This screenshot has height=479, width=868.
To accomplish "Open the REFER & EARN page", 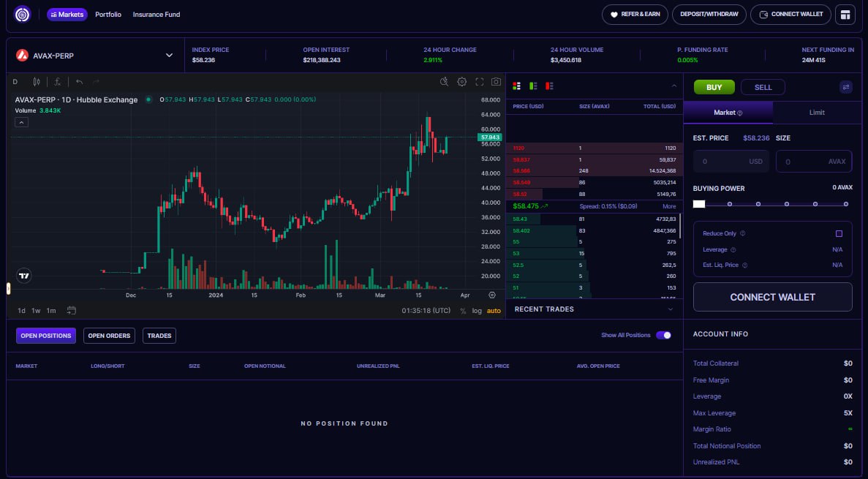I will 635,14.
